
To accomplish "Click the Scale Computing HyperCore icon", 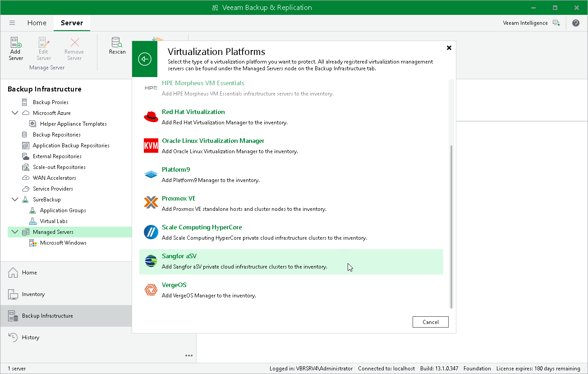I will tap(151, 232).
